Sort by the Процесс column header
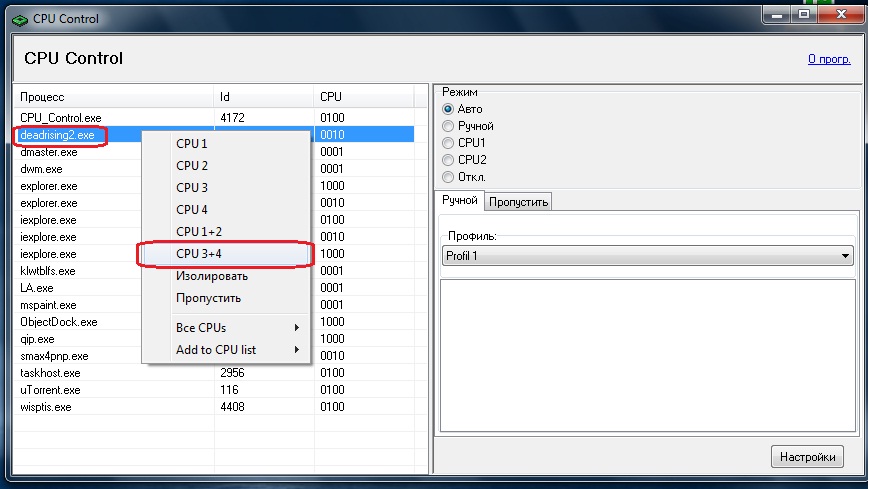This screenshot has width=870, height=489. [113, 97]
